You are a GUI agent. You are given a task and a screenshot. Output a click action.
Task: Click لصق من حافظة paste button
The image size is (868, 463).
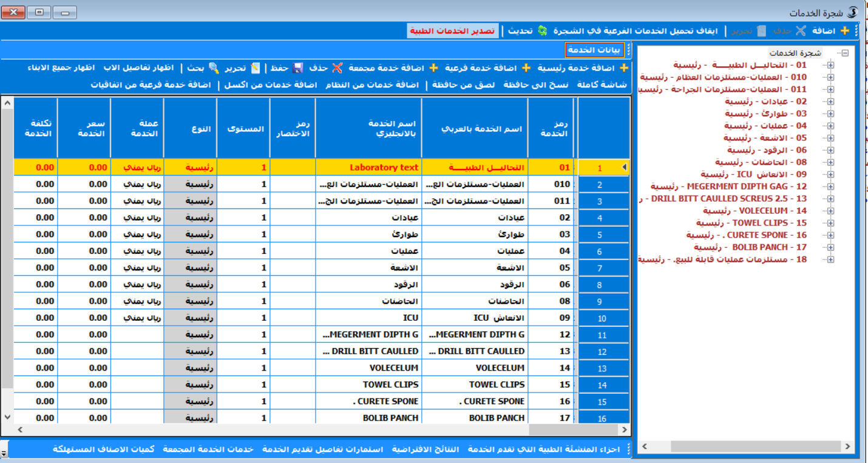(x=464, y=85)
